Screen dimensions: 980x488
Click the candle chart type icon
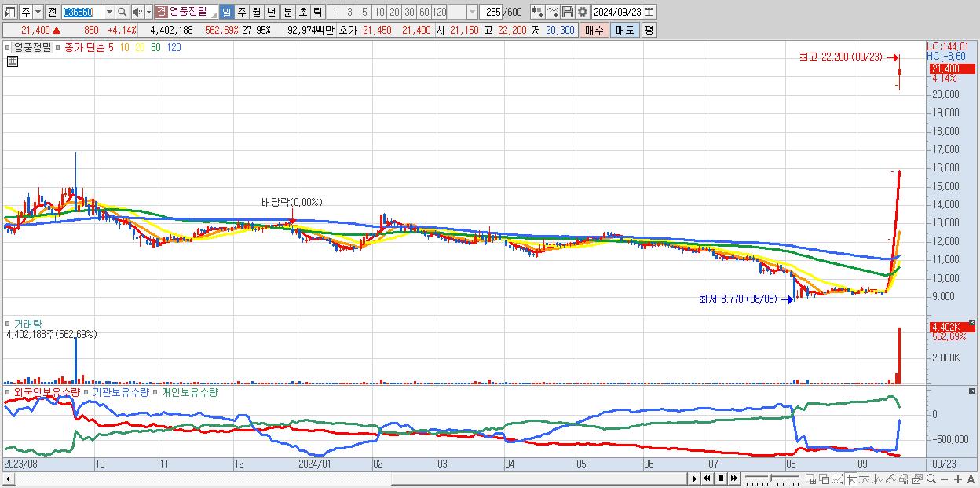pyautogui.click(x=537, y=12)
